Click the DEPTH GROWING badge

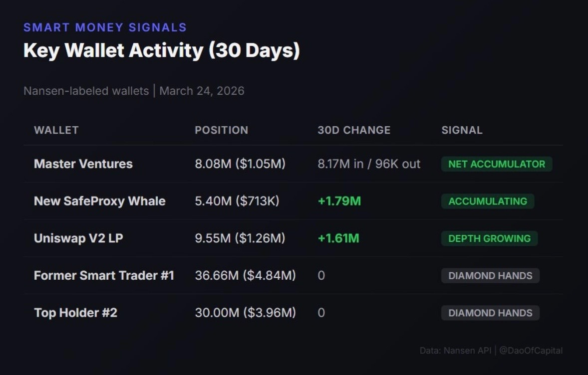point(489,238)
